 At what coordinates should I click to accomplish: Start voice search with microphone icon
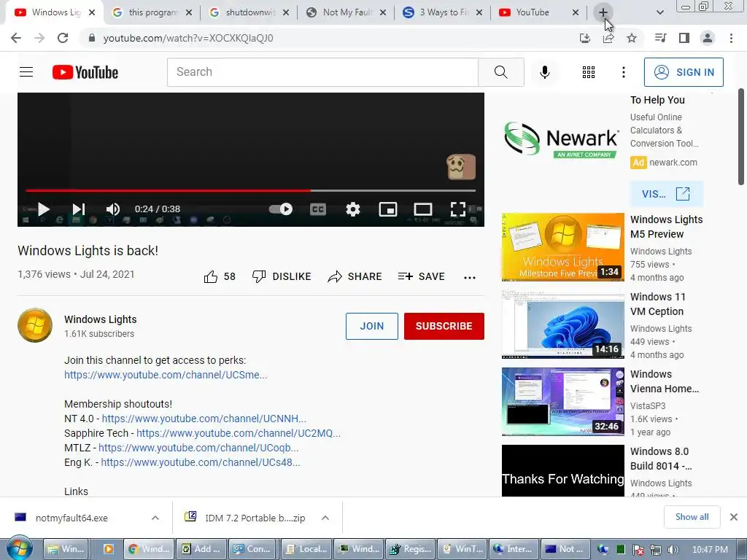[x=544, y=72]
